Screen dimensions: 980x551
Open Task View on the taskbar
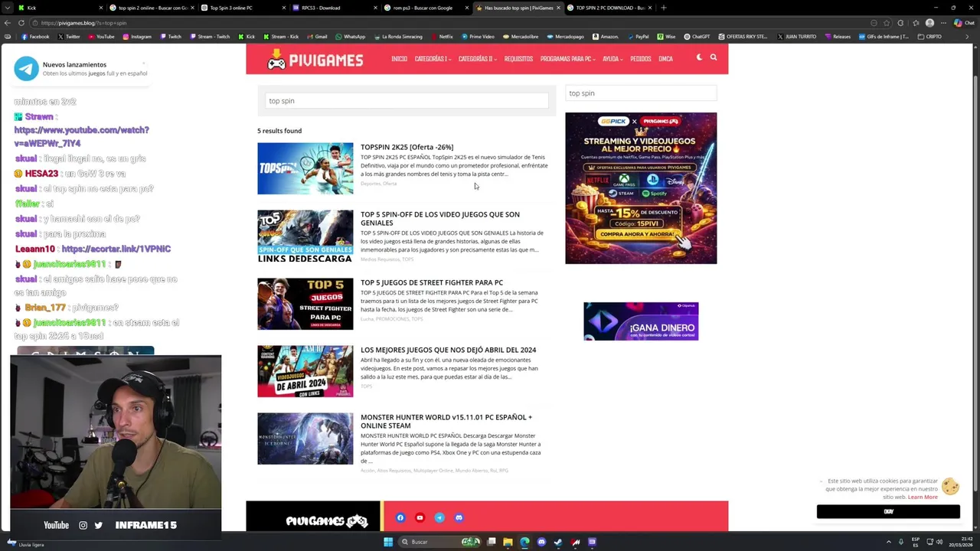tap(491, 542)
